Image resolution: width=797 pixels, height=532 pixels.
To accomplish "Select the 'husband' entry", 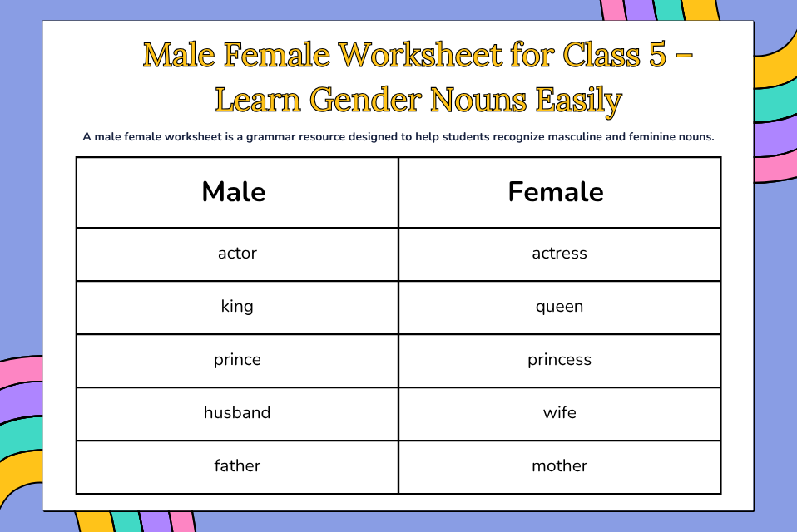I will pos(237,413).
